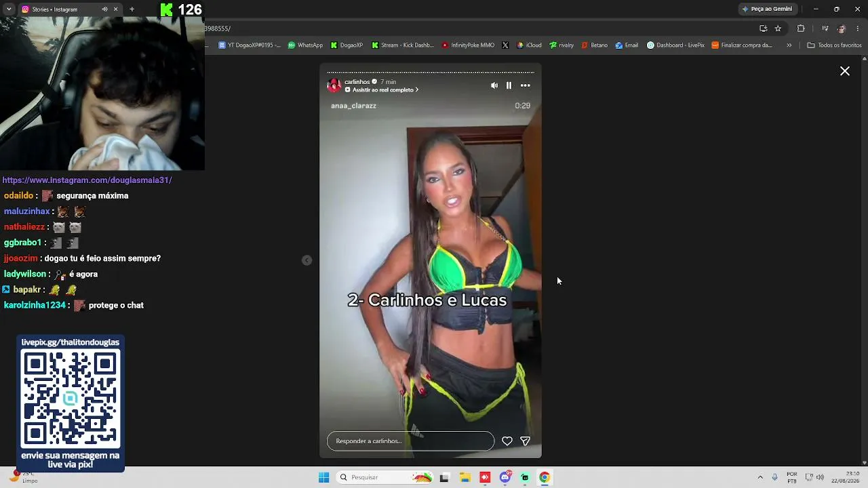
Task: Pause the playing Instagram story
Action: point(509,85)
